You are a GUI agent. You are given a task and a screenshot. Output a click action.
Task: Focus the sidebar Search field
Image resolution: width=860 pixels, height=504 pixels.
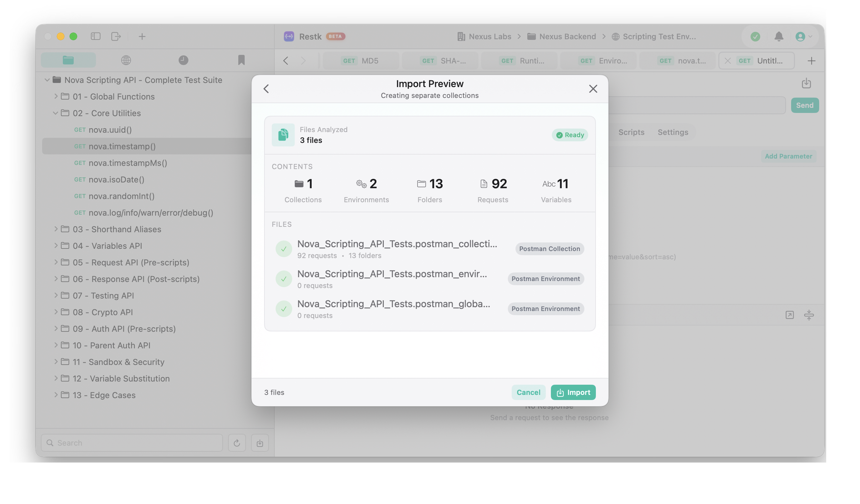click(x=132, y=442)
